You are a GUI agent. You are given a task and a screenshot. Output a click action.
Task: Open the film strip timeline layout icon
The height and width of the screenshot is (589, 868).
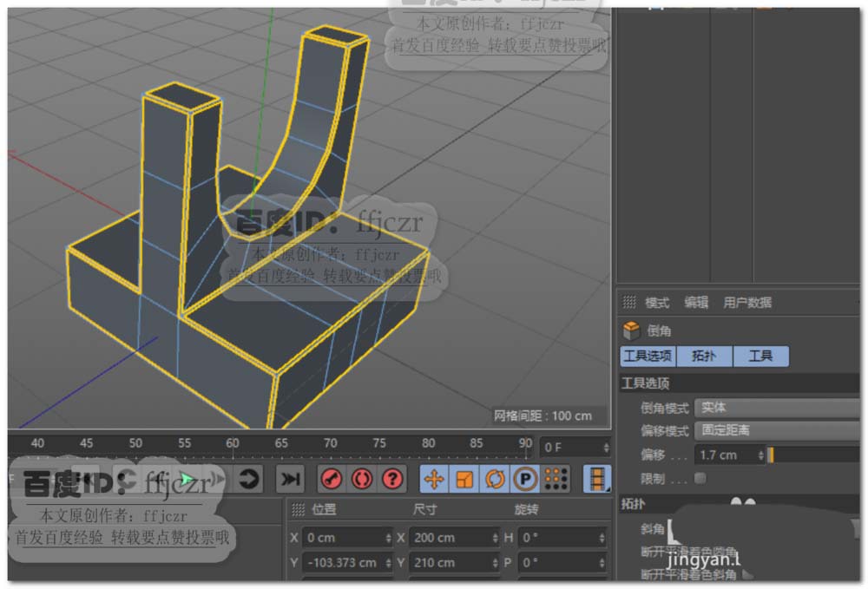pos(596,479)
